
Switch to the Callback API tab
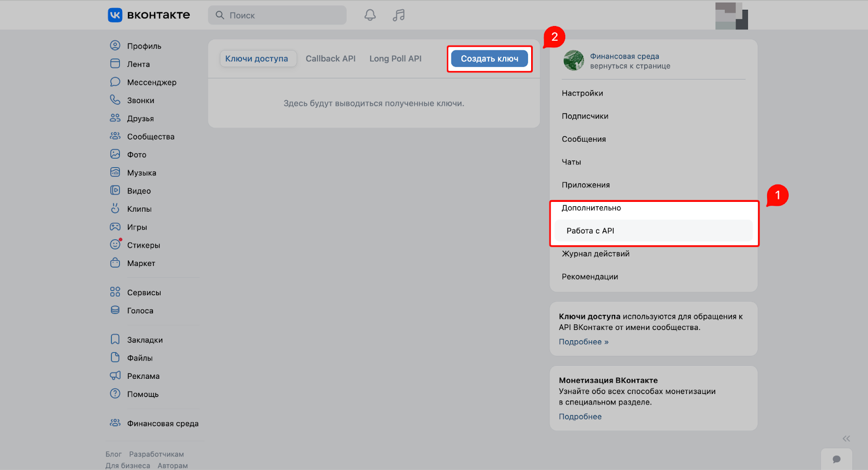click(330, 59)
